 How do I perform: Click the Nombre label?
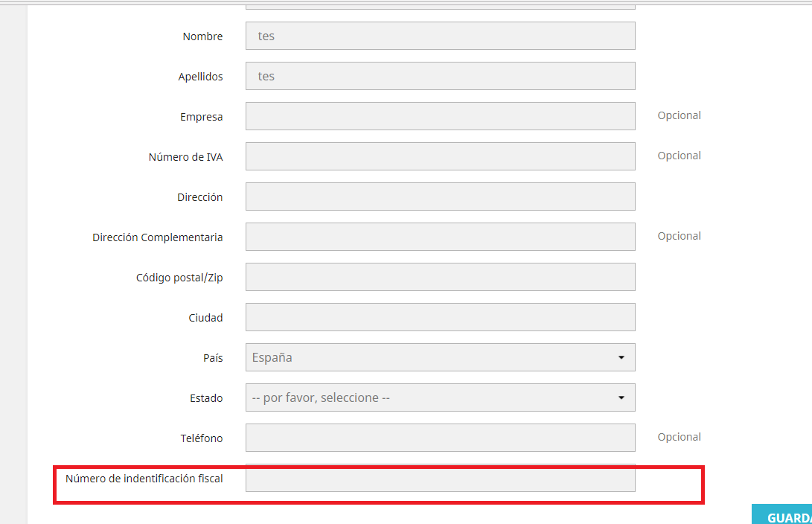coord(202,36)
